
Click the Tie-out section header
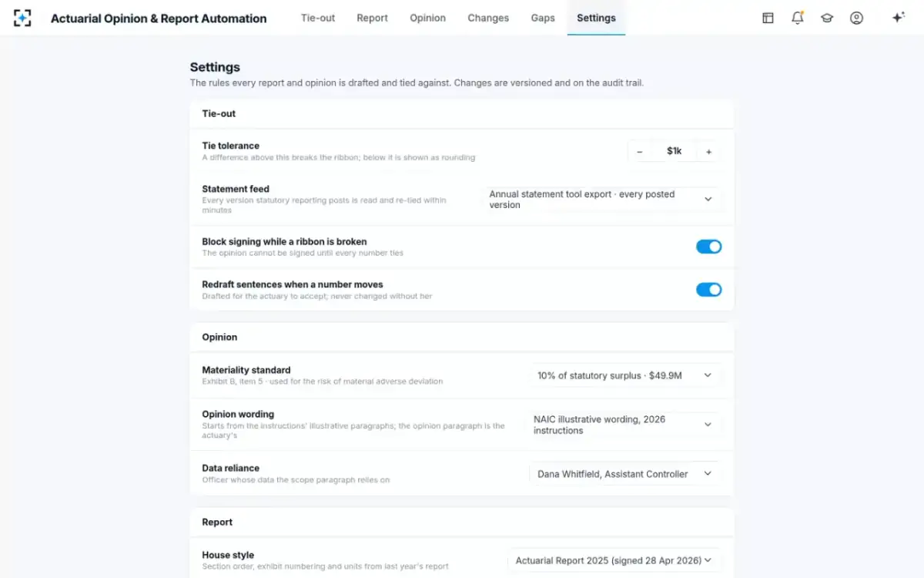point(219,113)
